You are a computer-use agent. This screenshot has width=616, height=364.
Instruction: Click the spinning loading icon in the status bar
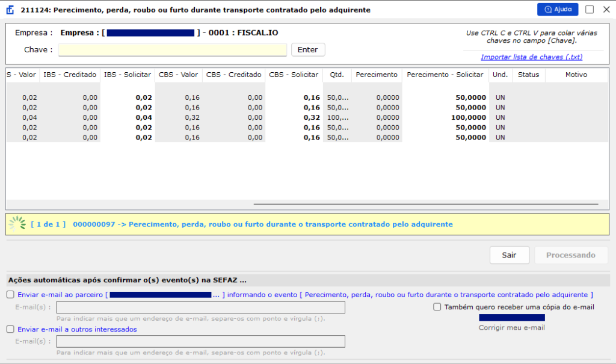17,224
